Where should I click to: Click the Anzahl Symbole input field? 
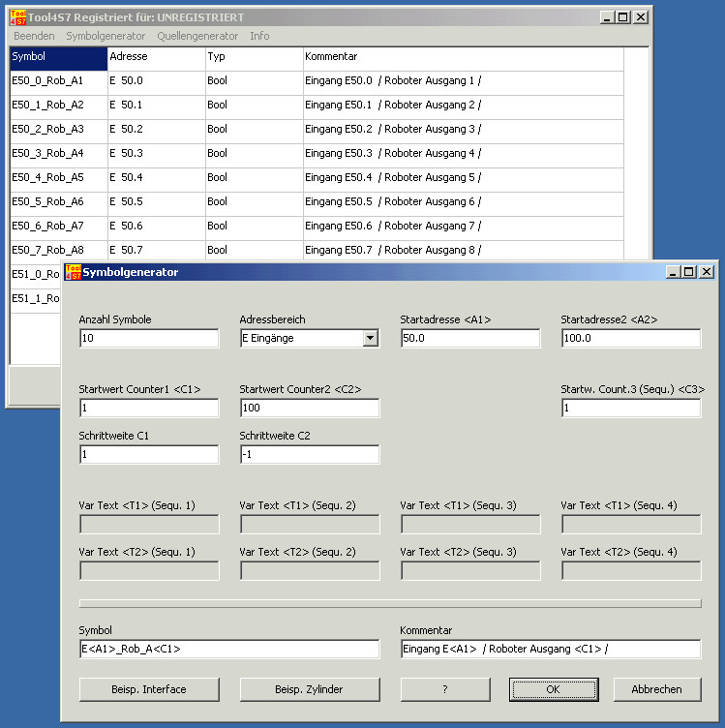149,338
